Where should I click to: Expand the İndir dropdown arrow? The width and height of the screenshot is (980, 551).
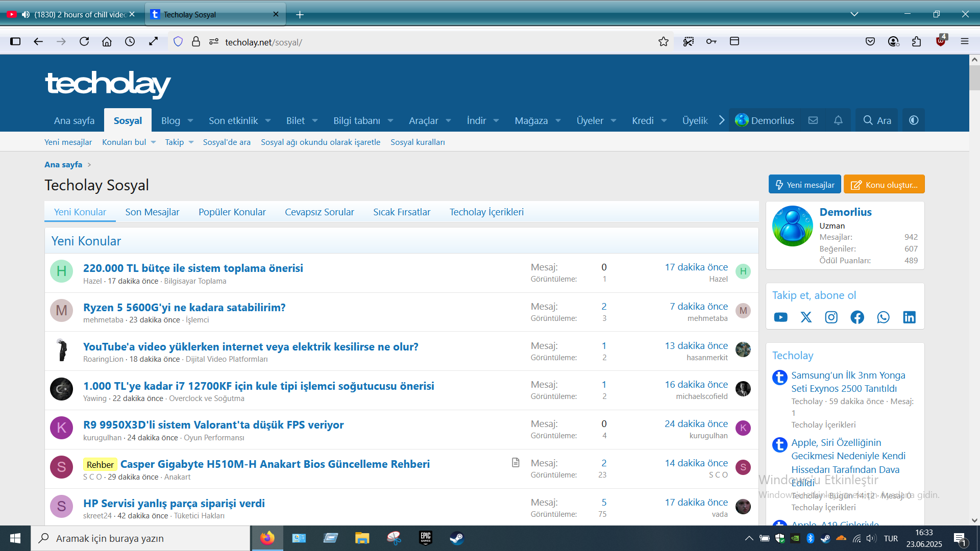496,121
